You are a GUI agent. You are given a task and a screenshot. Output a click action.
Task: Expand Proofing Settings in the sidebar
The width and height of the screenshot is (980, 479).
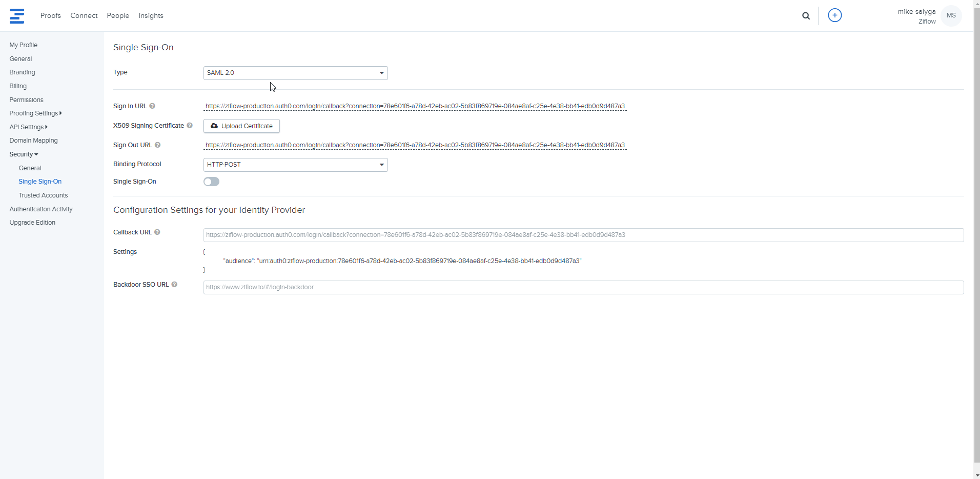pyautogui.click(x=35, y=113)
